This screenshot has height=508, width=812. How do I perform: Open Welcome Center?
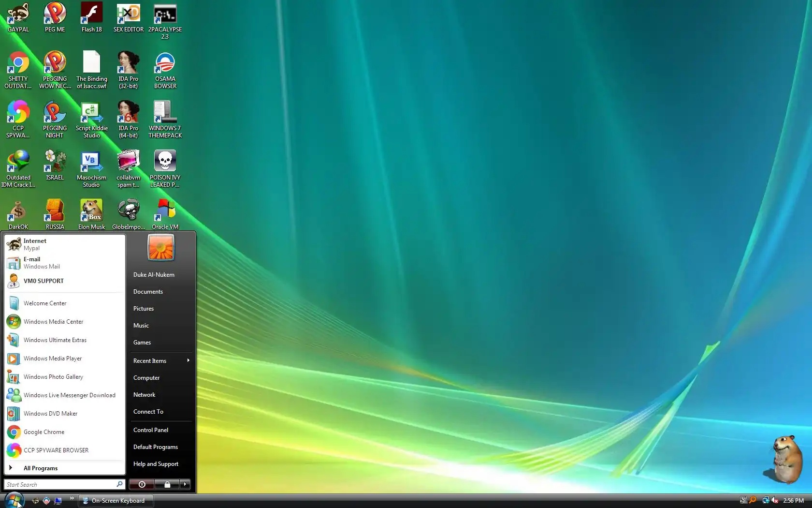[x=65, y=303]
